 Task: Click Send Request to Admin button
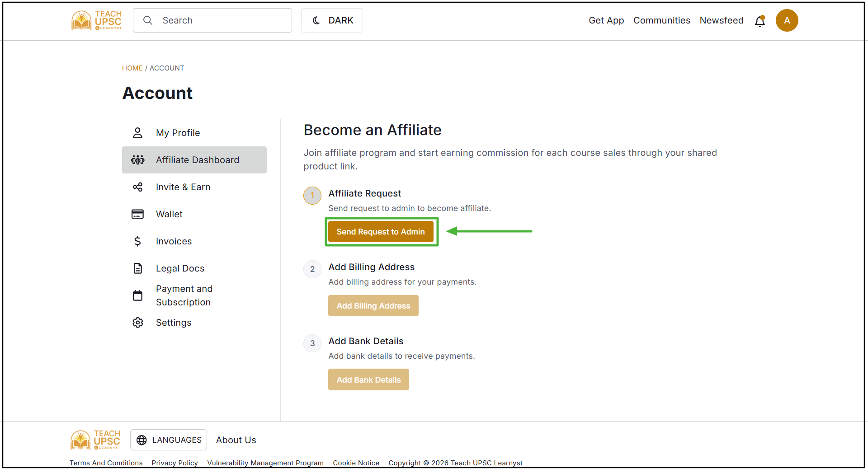pos(381,232)
